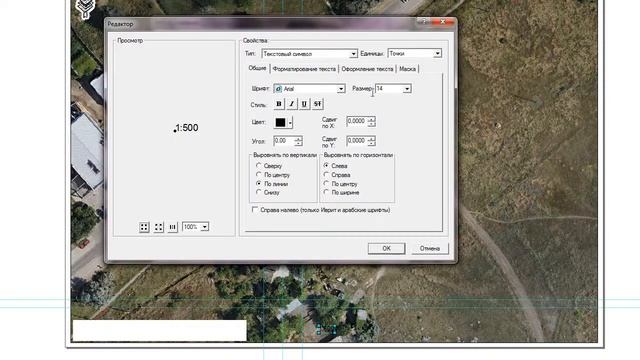Viewport: 640px width, 360px height.
Task: Click the white rectangle on the map layout
Action: click(x=160, y=330)
